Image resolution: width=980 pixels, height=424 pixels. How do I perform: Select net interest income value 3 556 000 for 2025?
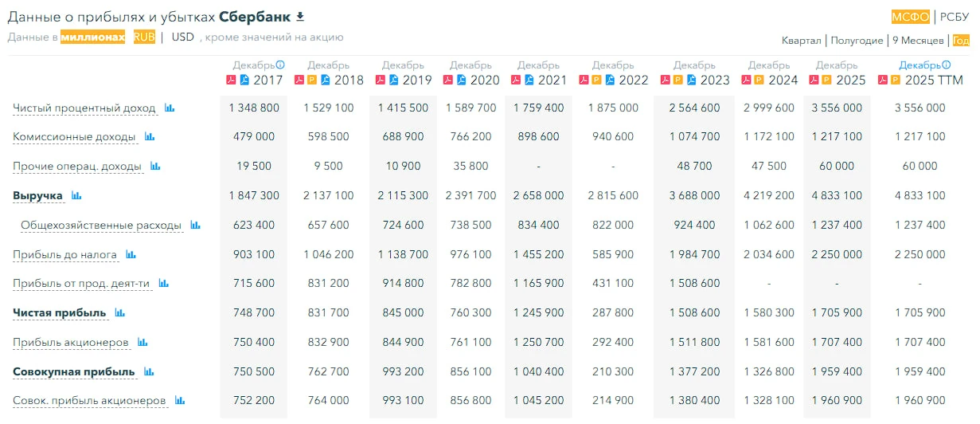click(x=836, y=108)
